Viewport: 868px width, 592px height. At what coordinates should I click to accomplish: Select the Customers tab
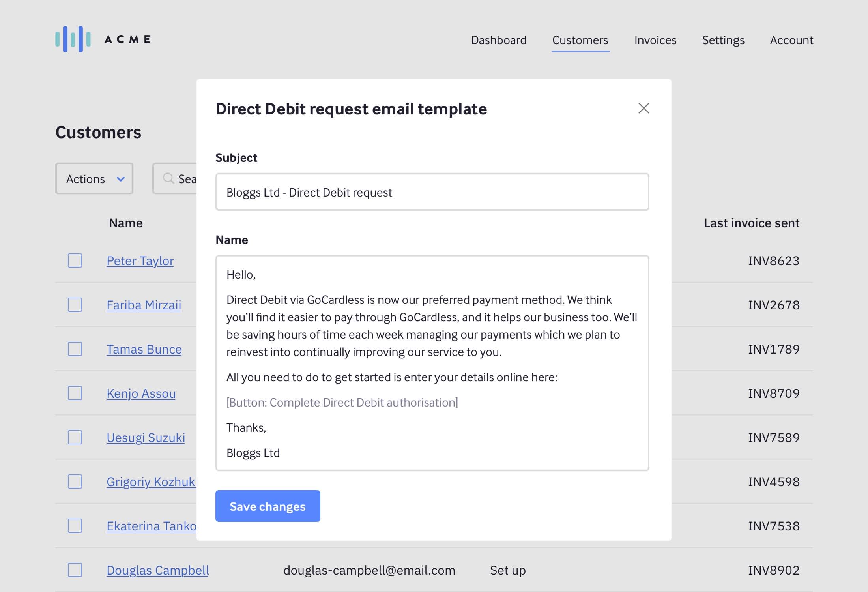tap(580, 40)
